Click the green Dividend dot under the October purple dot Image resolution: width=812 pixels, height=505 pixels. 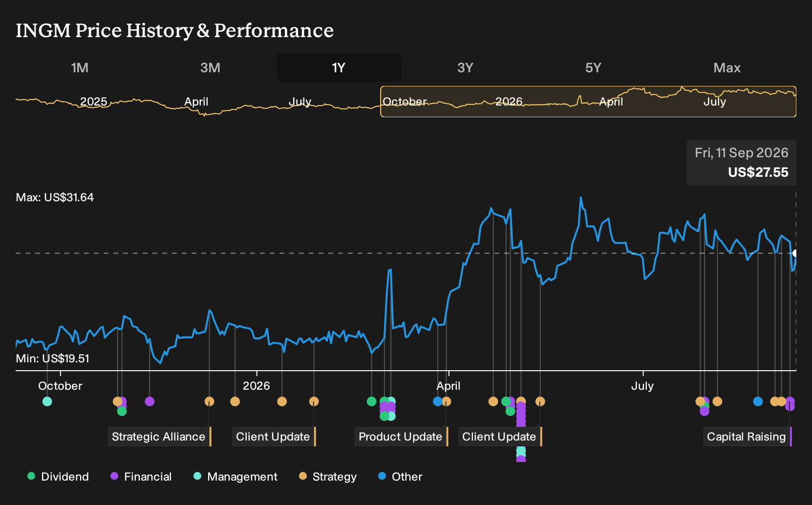(x=122, y=411)
